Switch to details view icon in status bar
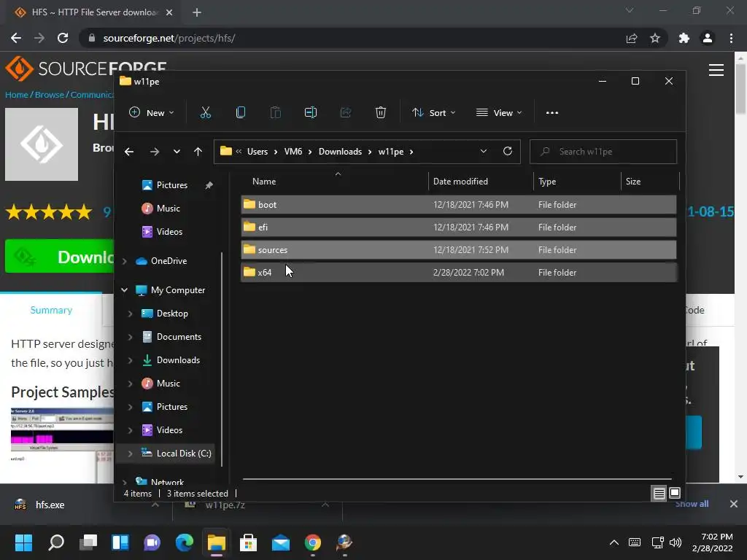747x560 pixels. tap(659, 494)
